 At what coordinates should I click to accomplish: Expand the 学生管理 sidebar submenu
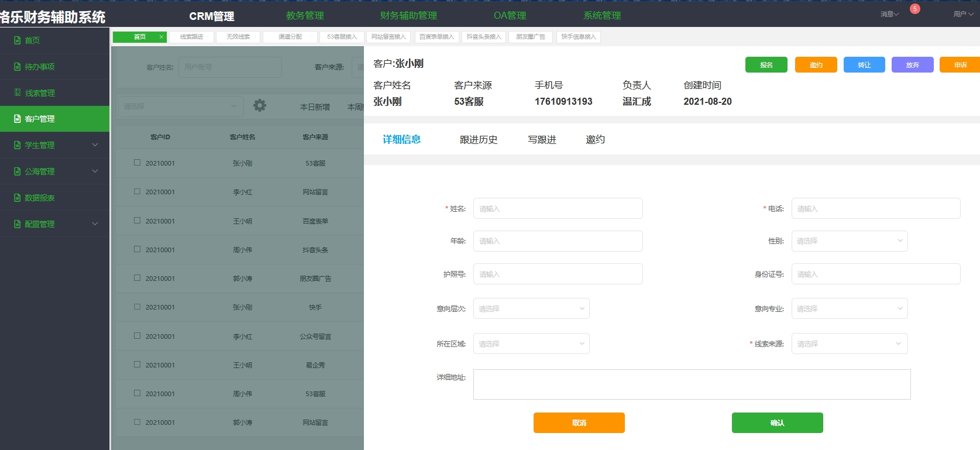95,145
